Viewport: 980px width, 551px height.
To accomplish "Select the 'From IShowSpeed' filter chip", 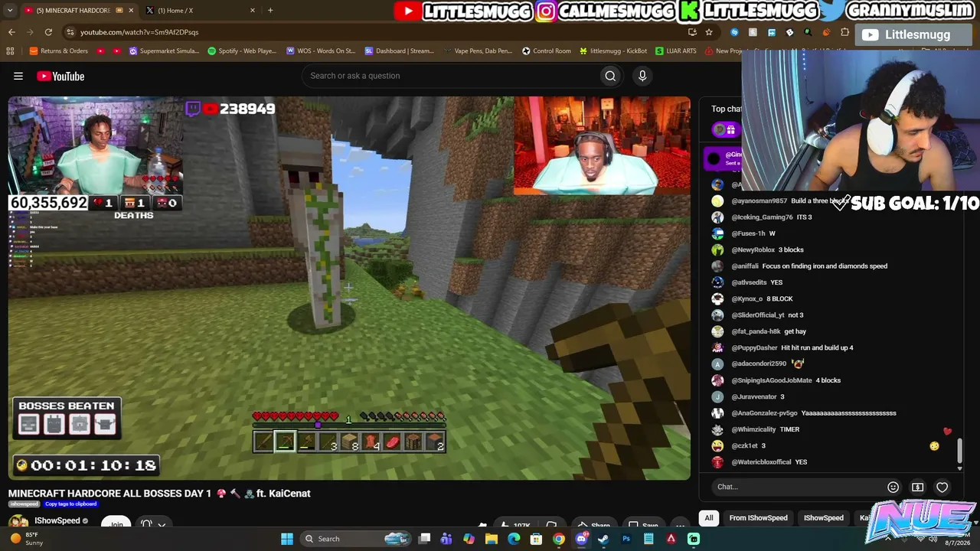I will [758, 518].
